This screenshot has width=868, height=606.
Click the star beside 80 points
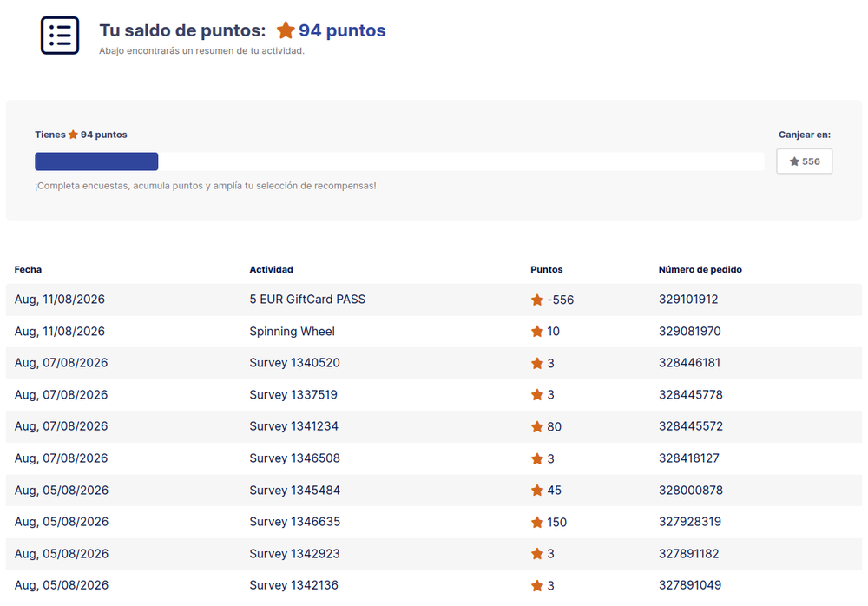[537, 426]
